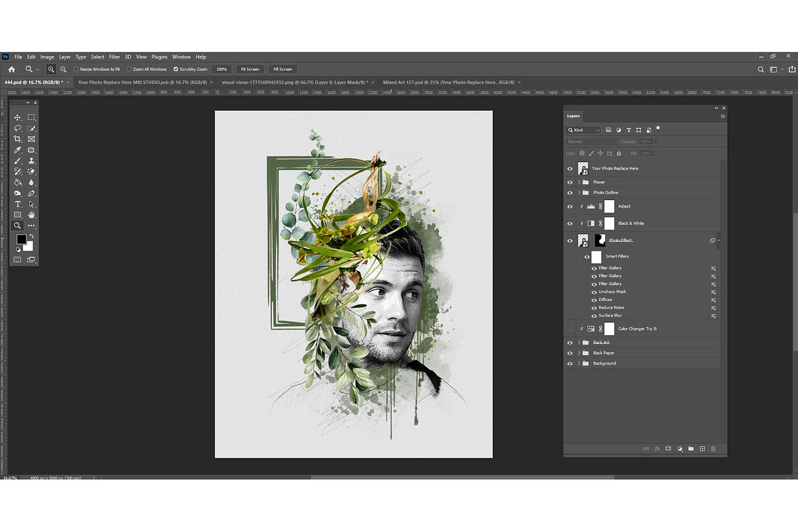Switch to visual-clone PNG document tab

(297, 82)
